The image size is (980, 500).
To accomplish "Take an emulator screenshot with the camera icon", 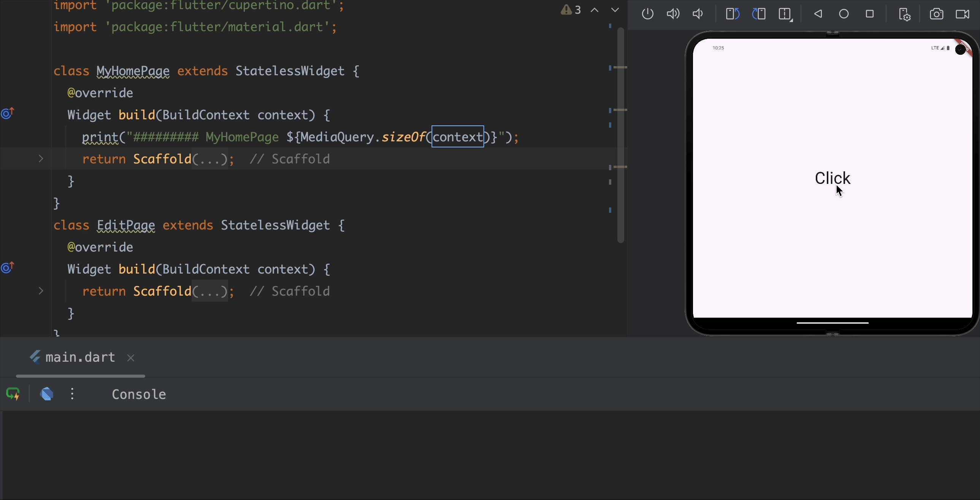I will [936, 14].
